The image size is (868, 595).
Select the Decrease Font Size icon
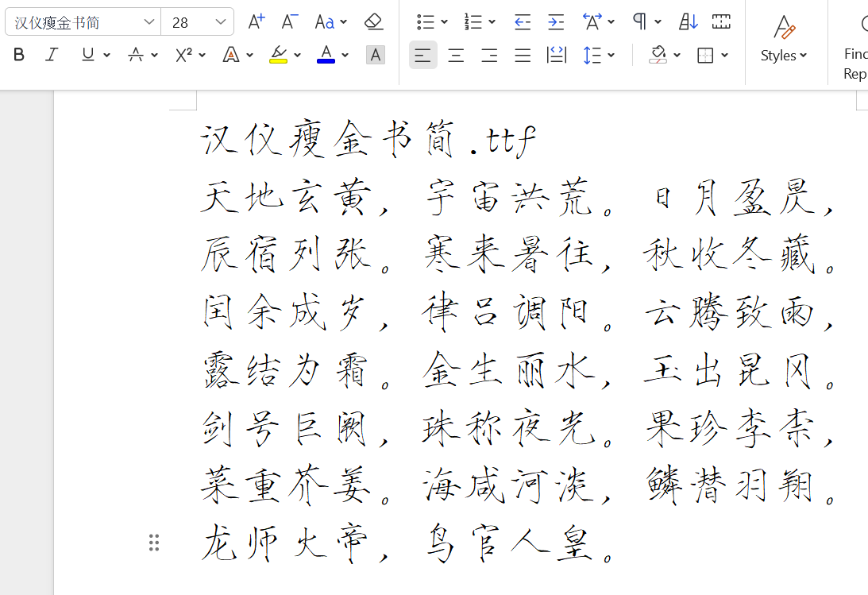point(289,21)
